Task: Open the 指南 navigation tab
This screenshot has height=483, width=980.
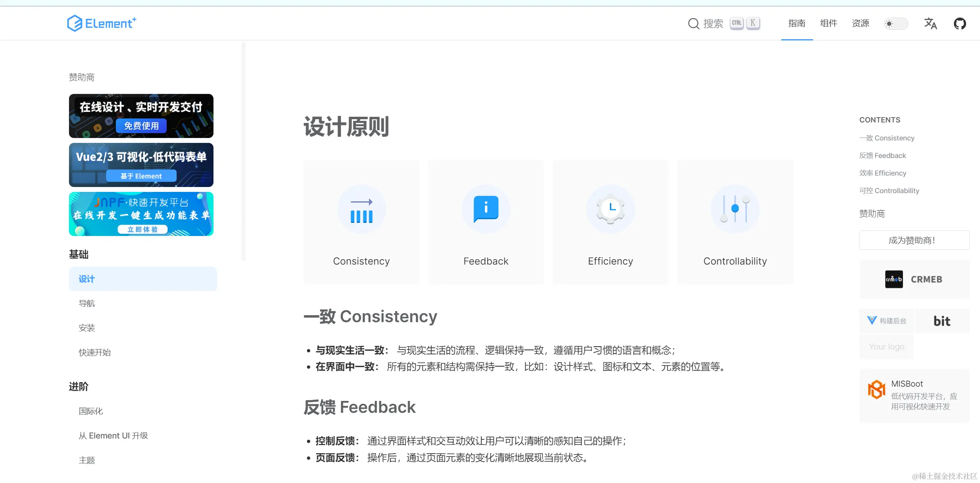Action: point(797,23)
